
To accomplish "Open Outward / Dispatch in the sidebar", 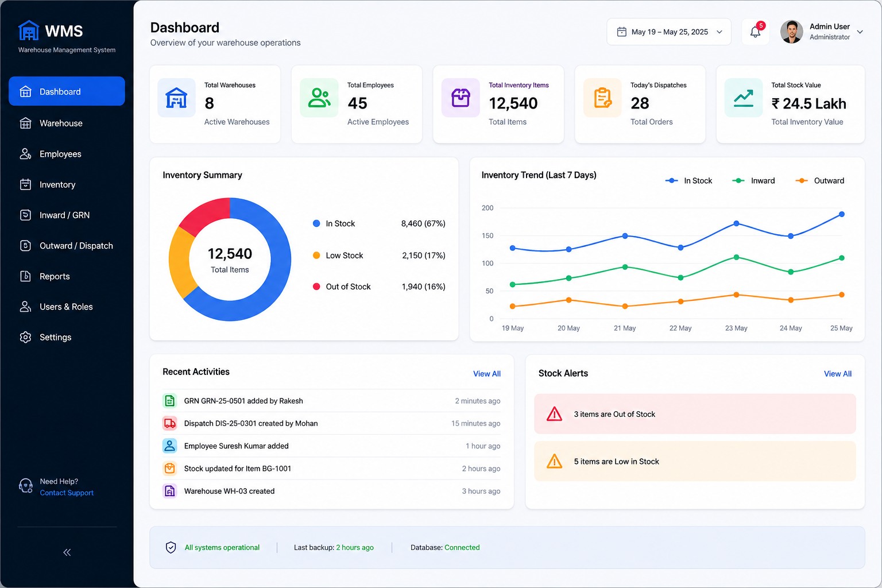I will [67, 246].
